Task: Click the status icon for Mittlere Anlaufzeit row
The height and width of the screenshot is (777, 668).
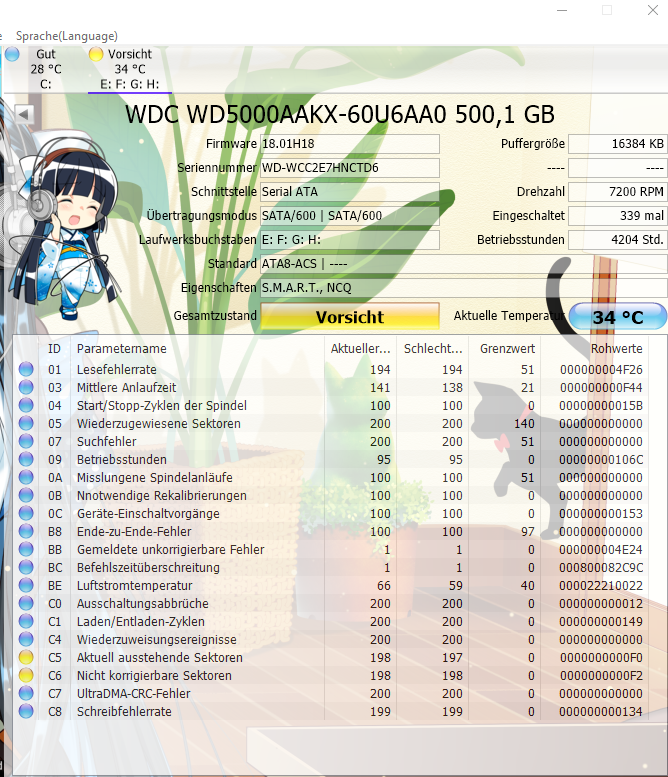Action: coord(26,387)
